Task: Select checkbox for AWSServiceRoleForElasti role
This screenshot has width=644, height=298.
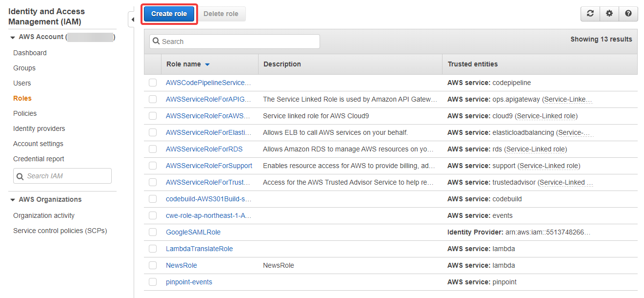Action: [153, 132]
